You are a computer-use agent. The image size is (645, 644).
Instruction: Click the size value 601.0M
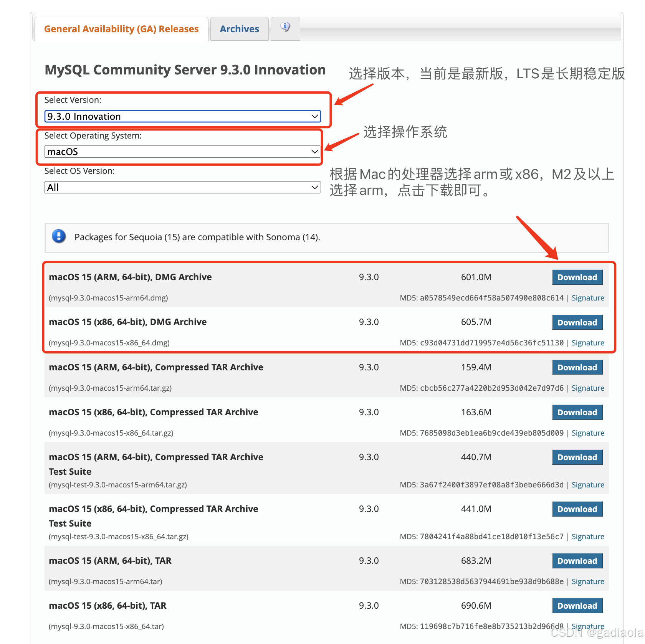click(x=476, y=277)
